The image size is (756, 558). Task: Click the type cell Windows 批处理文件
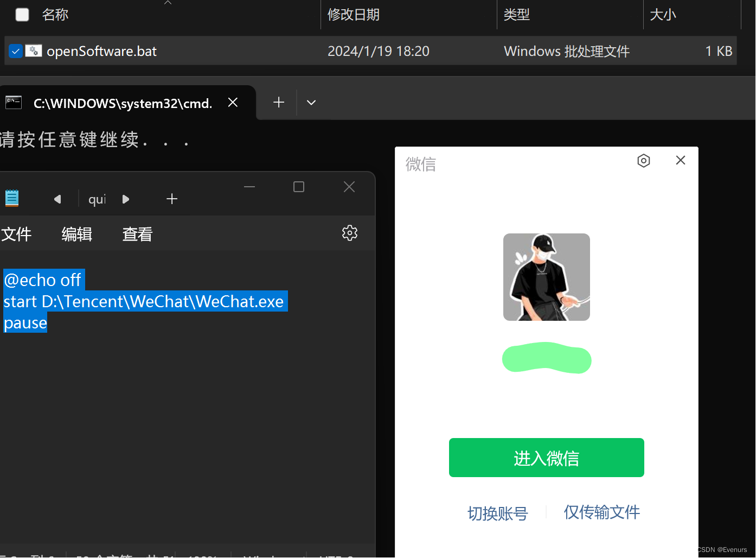[x=567, y=51]
